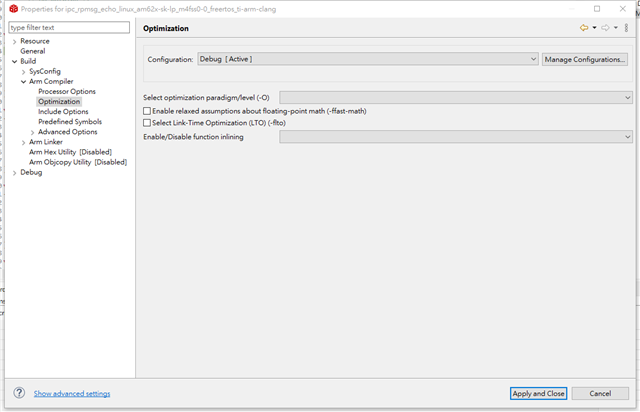The image size is (640, 412).
Task: Open the Configuration Debug [Active] dropdown
Action: [368, 59]
